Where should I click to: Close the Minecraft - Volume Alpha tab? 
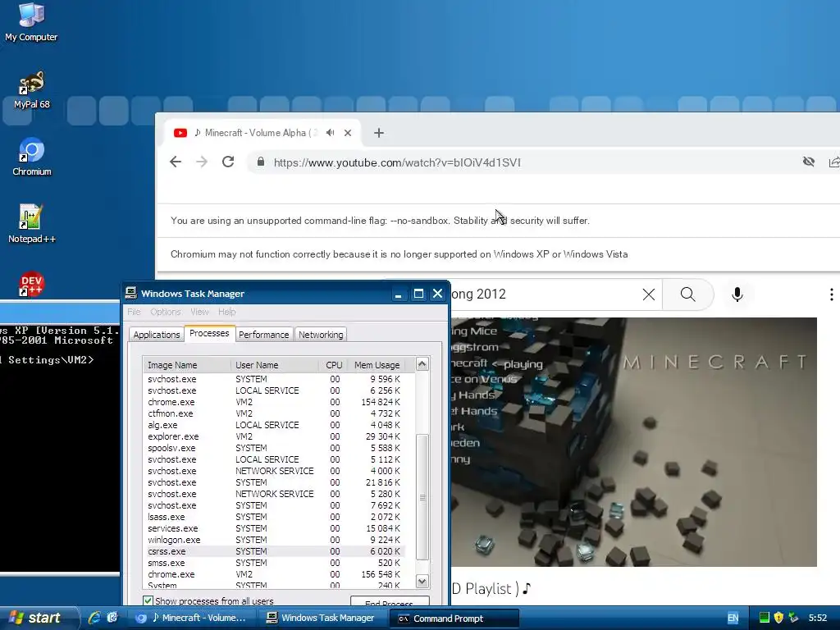click(x=348, y=133)
